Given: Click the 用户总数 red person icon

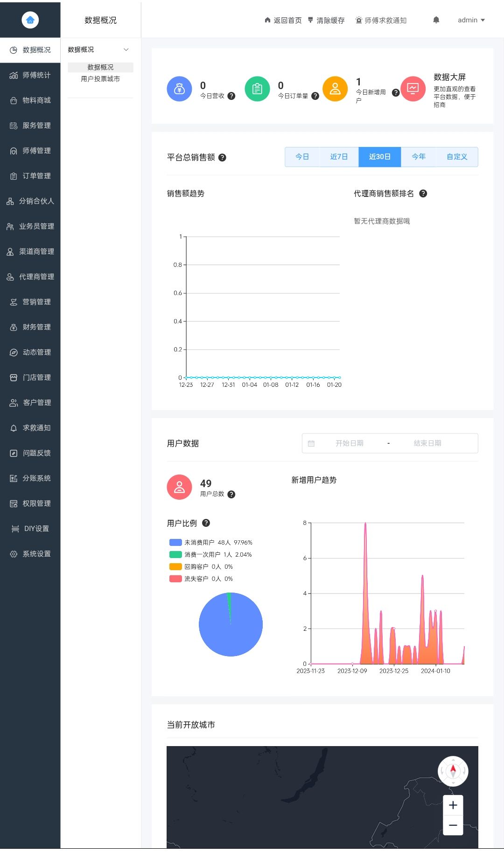Looking at the screenshot, I should [x=179, y=487].
